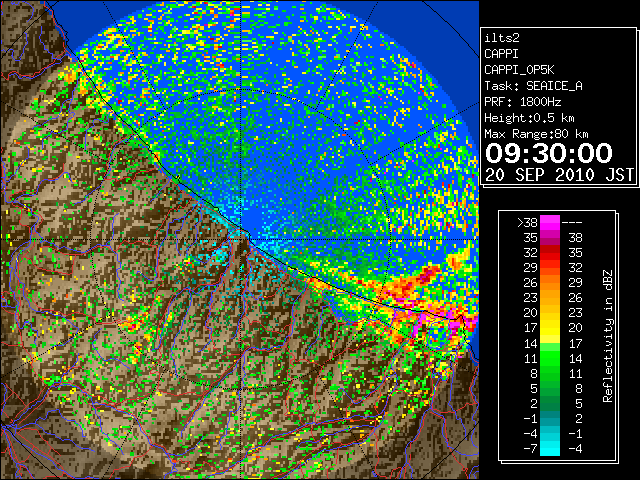Pick the bright green band of the scale
Screen dimensions: 640x480
click(x=550, y=358)
